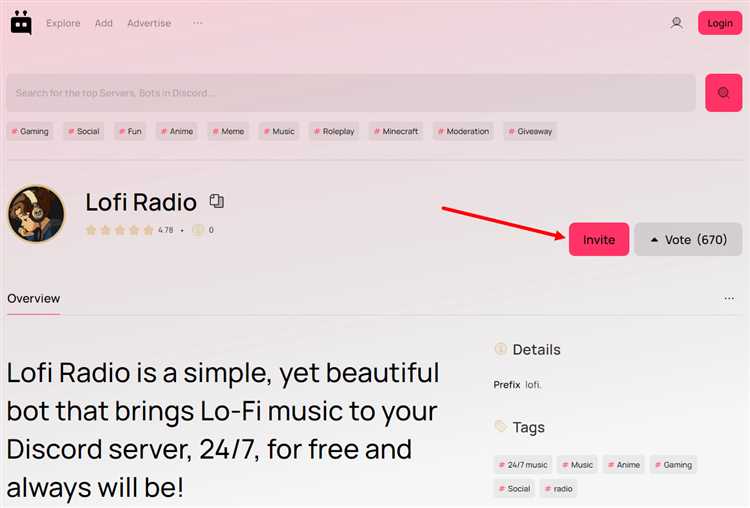Open the Add menu item
This screenshot has width=750, height=508.
coord(103,23)
